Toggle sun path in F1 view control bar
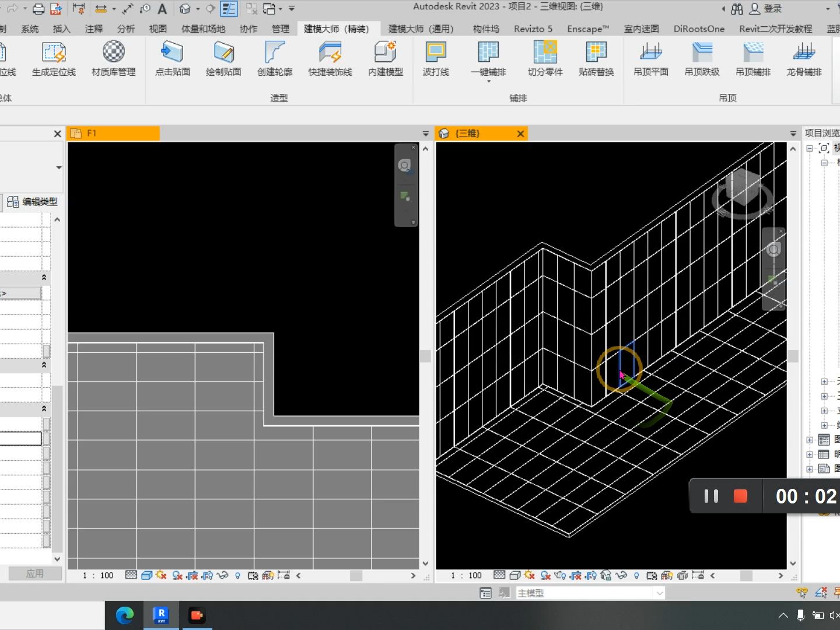 [x=162, y=575]
